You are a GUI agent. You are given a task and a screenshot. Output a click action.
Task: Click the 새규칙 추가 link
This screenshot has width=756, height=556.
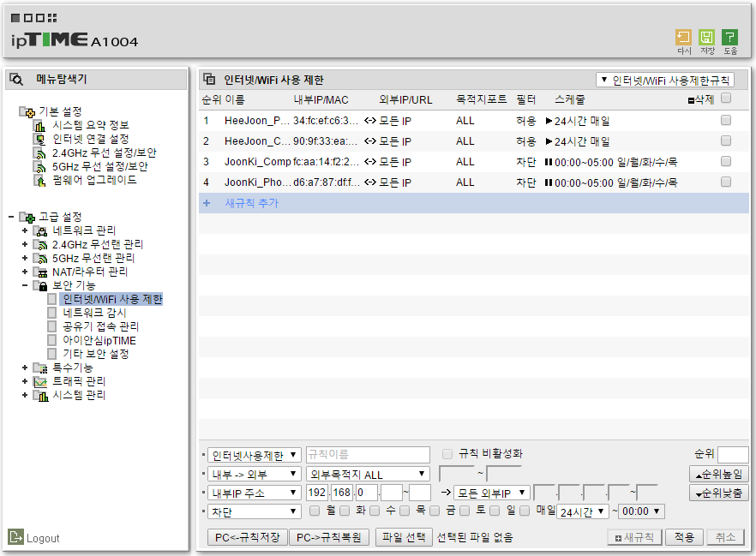tap(252, 203)
